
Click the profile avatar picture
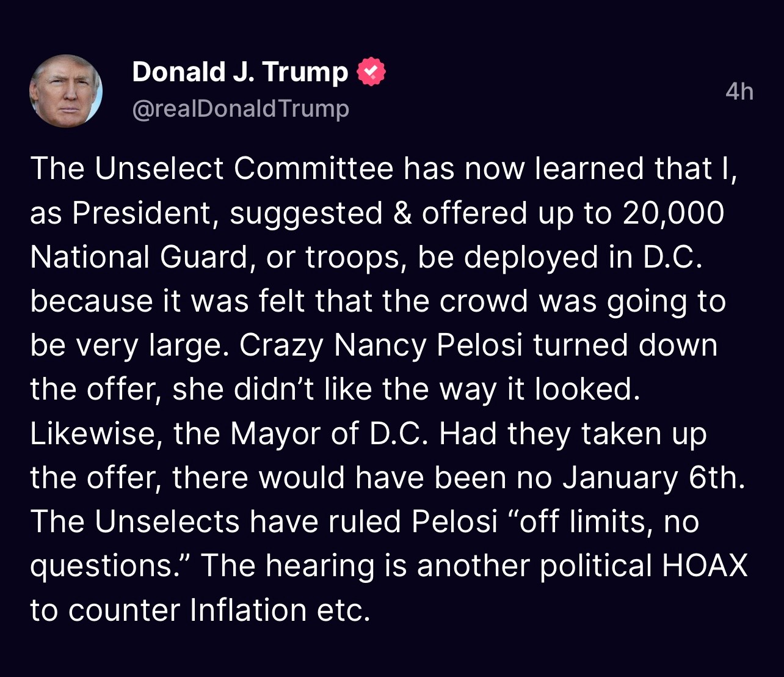66,91
